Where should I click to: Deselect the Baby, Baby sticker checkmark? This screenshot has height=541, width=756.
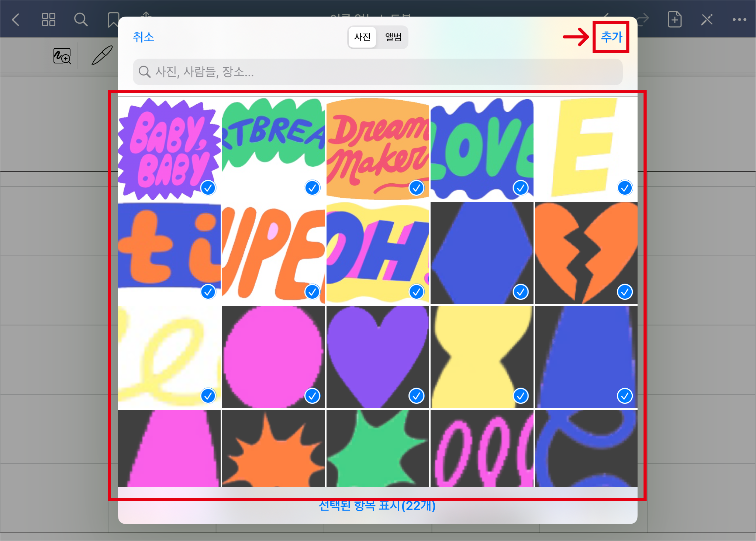pos(208,188)
